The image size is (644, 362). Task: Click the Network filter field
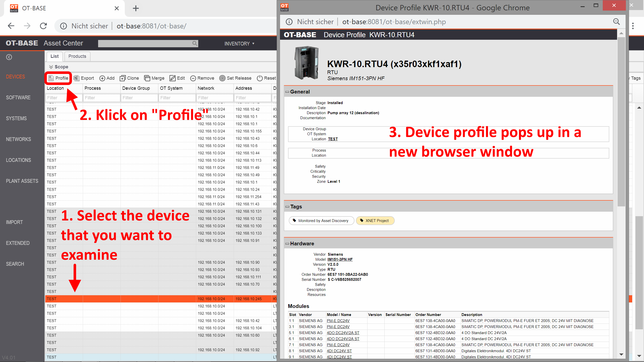(215, 98)
